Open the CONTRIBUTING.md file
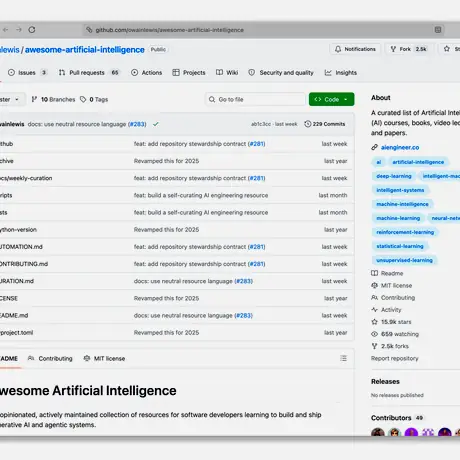This screenshot has width=460, height=460. click(24, 264)
